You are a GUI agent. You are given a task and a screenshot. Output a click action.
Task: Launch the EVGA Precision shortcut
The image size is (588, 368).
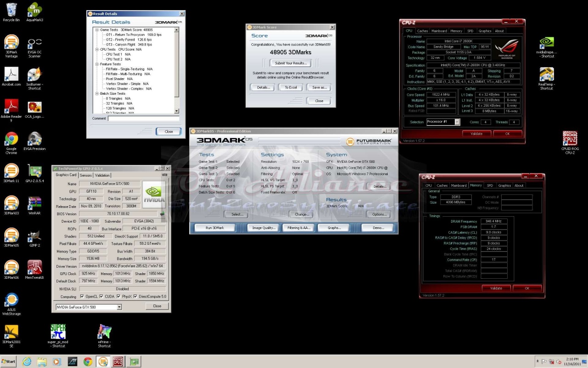(x=34, y=139)
